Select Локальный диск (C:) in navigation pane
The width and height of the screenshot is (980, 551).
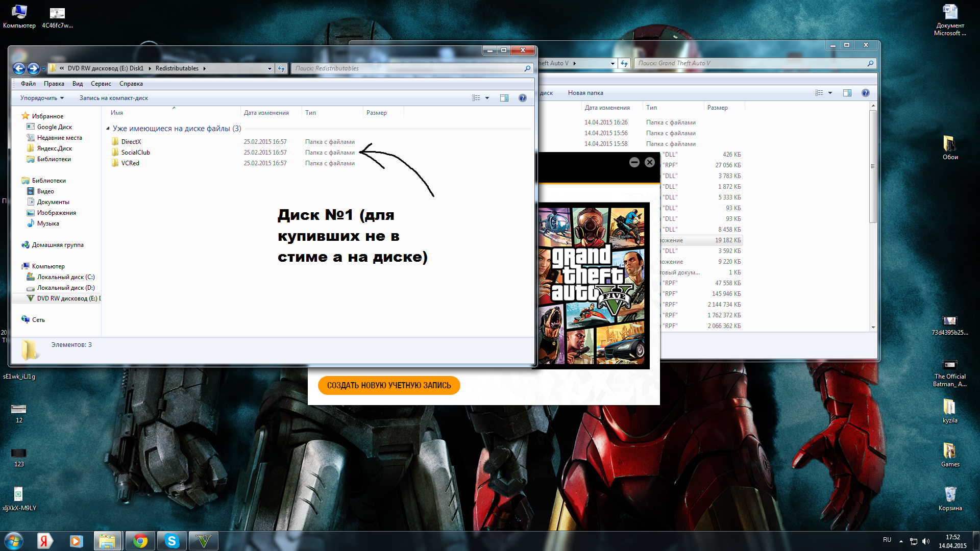point(65,277)
